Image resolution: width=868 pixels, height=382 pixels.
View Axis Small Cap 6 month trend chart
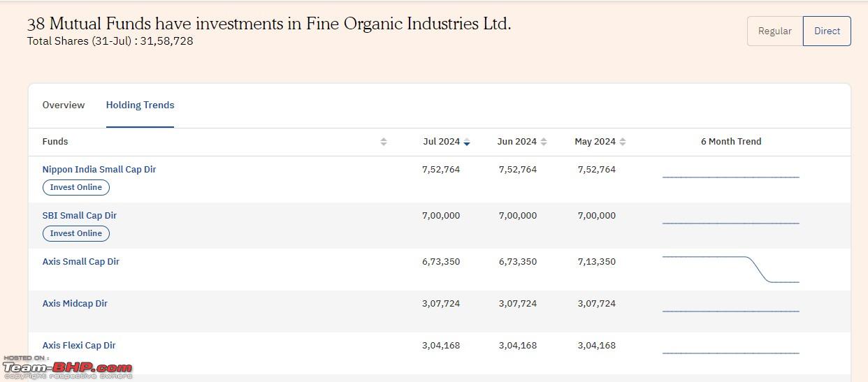coord(730,269)
